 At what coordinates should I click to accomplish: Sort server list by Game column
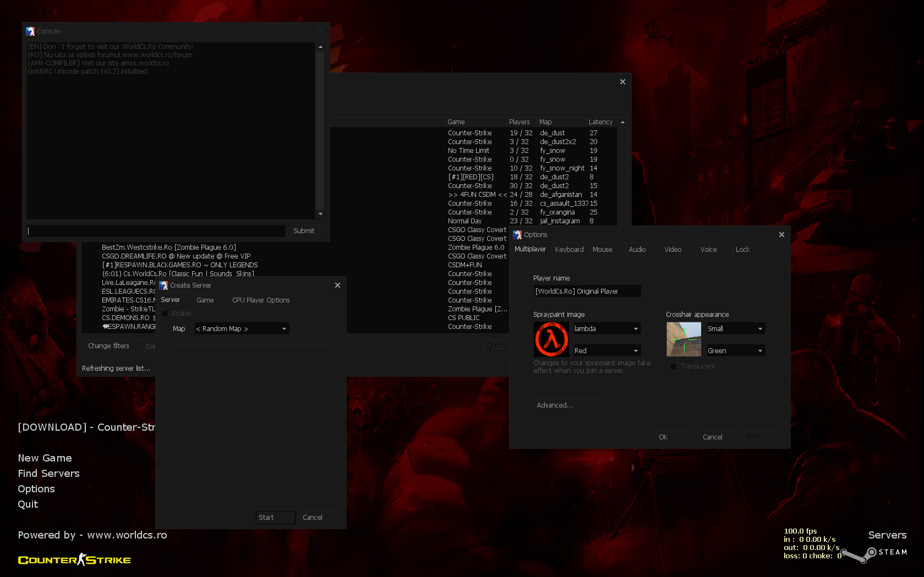(475, 122)
